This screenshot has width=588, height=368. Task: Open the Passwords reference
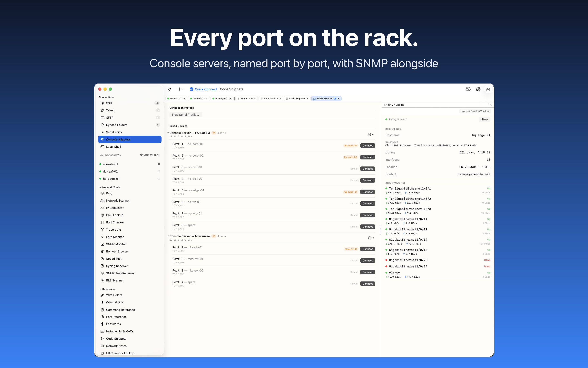coord(130,324)
